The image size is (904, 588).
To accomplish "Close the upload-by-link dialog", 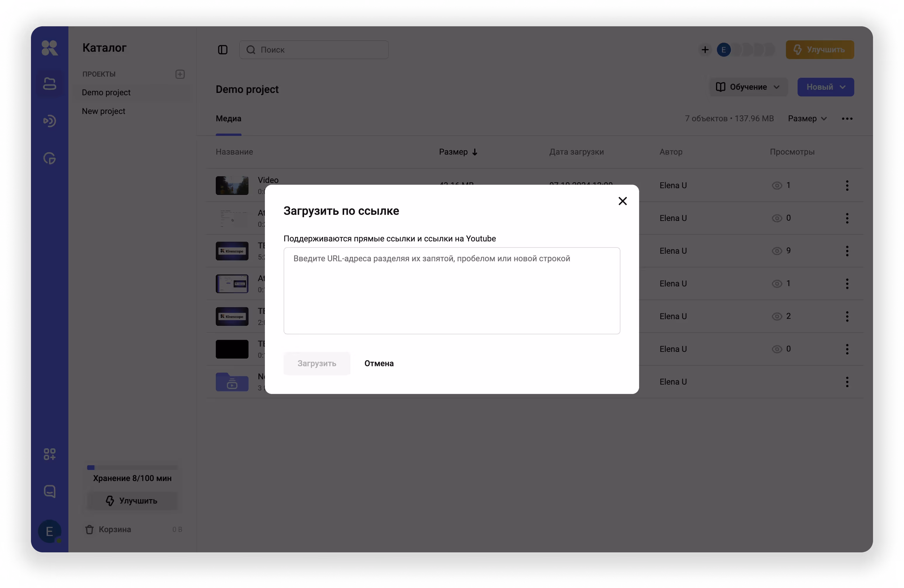I will point(622,201).
